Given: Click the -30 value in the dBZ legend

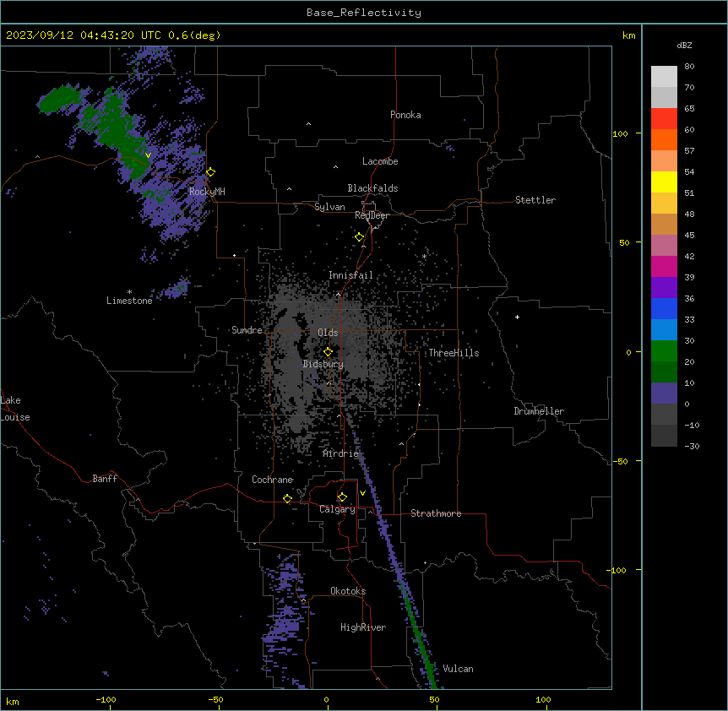Looking at the screenshot, I should coord(692,447).
